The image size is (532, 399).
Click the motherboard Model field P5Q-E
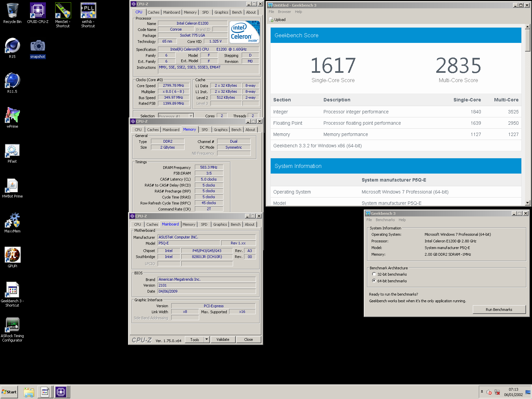[x=189, y=243]
